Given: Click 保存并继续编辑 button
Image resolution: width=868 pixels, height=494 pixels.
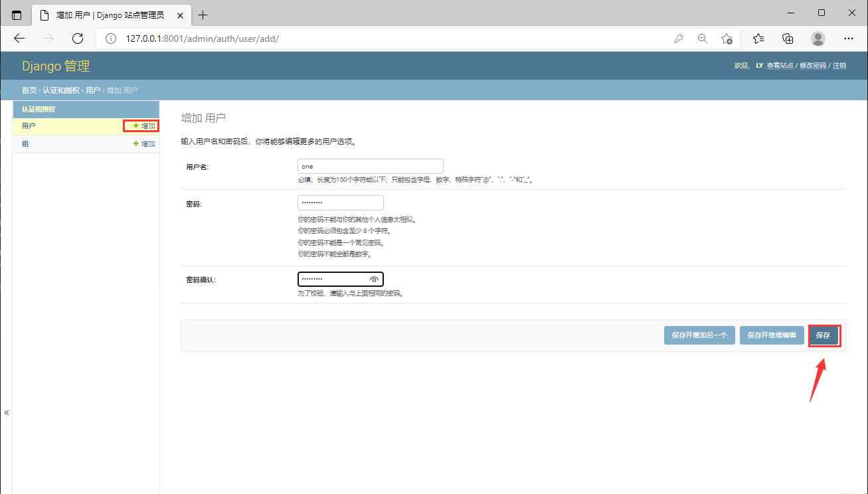Looking at the screenshot, I should tap(772, 335).
